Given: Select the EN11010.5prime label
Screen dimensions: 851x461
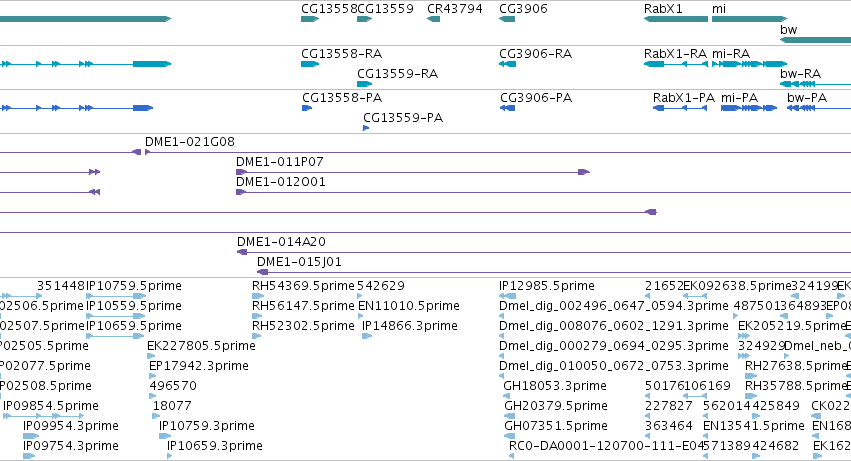Looking at the screenshot, I should (409, 306).
